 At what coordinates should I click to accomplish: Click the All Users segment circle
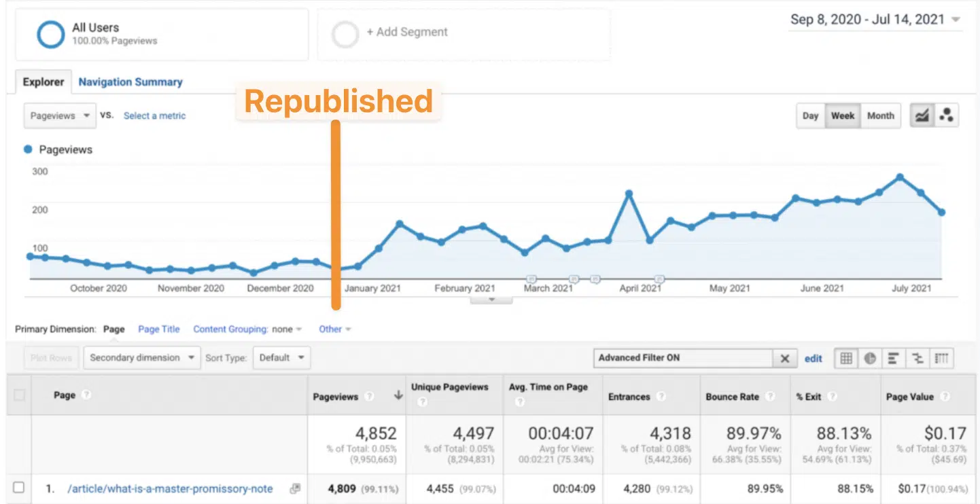pos(50,34)
